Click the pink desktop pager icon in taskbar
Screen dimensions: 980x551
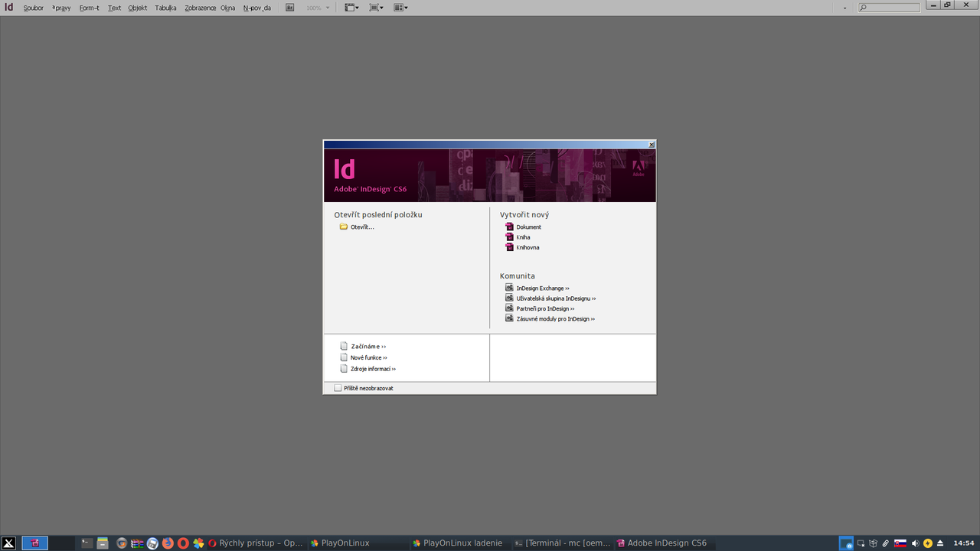(x=35, y=543)
